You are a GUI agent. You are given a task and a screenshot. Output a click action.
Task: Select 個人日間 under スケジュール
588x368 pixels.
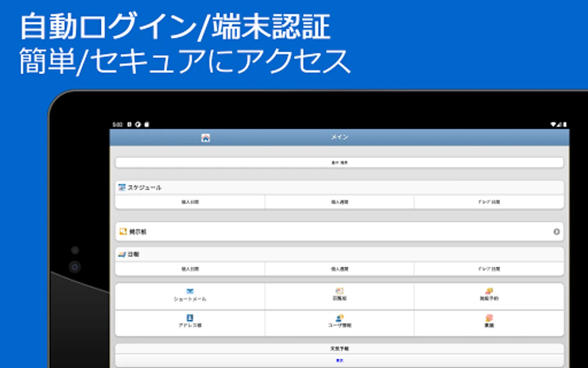pyautogui.click(x=190, y=202)
